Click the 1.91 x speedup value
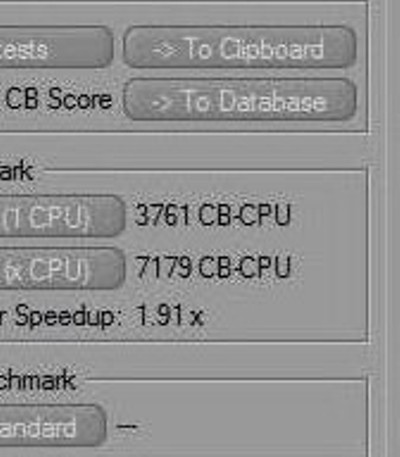400x457 pixels. (170, 315)
